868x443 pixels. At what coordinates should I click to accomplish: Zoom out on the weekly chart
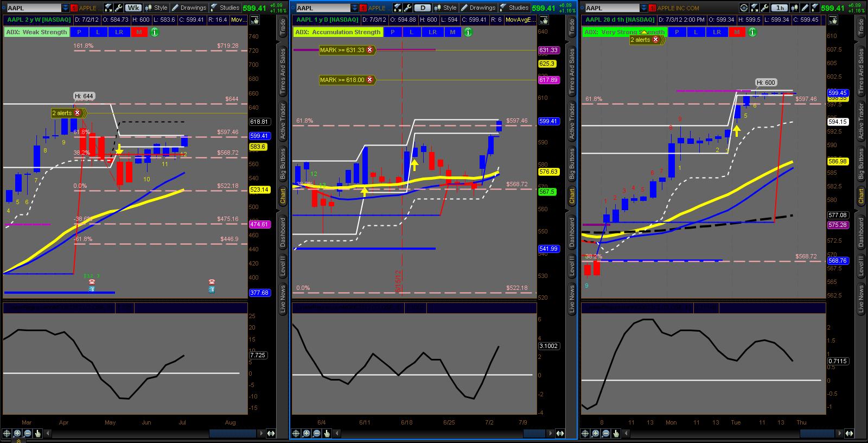(x=28, y=433)
